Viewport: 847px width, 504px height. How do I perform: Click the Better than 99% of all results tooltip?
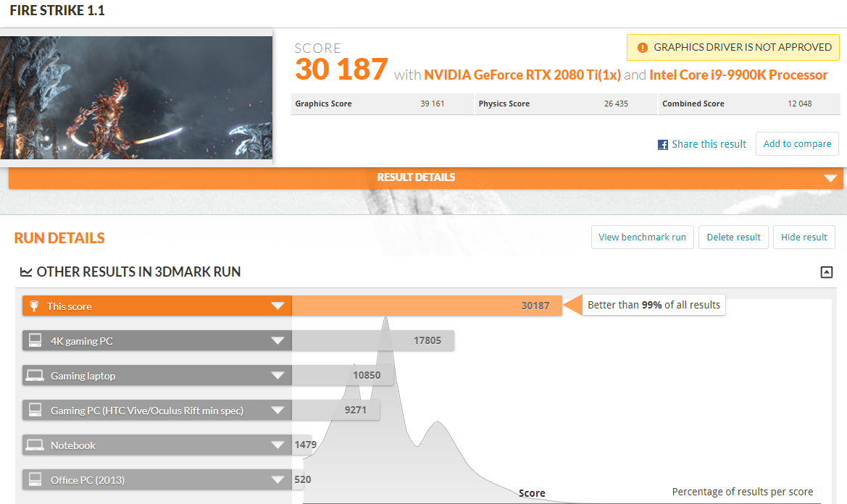[x=654, y=305]
